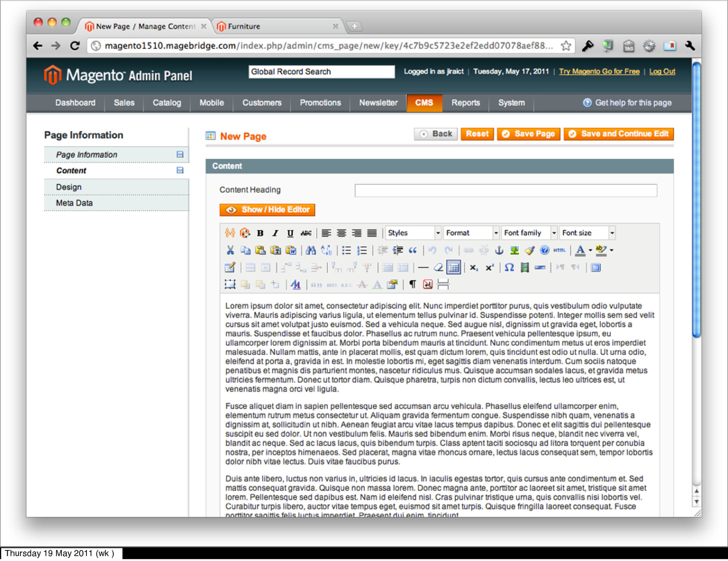
Task: Click the Copy icon
Action: pos(245,250)
